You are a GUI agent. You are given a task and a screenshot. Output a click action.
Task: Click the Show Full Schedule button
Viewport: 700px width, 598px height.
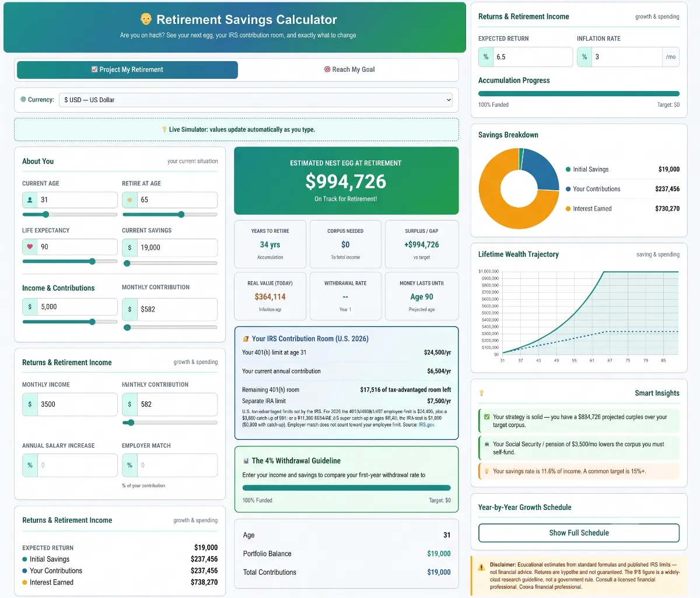coord(579,533)
